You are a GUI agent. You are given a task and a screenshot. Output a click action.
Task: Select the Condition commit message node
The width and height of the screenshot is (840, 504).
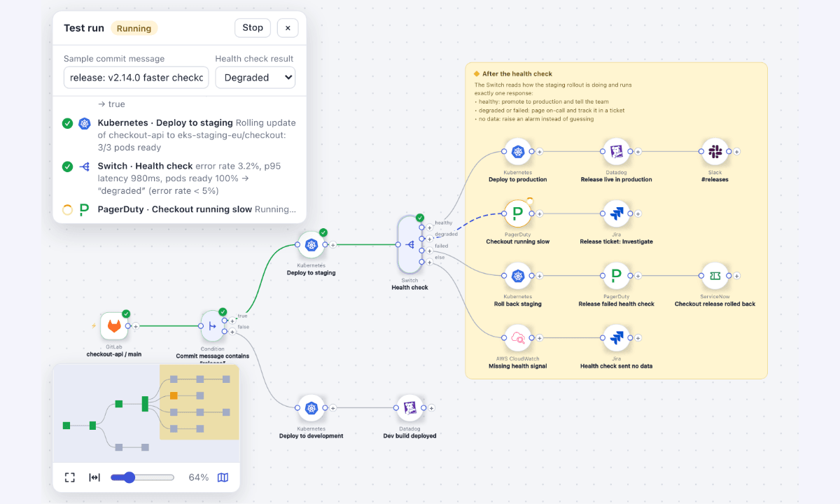(x=213, y=326)
